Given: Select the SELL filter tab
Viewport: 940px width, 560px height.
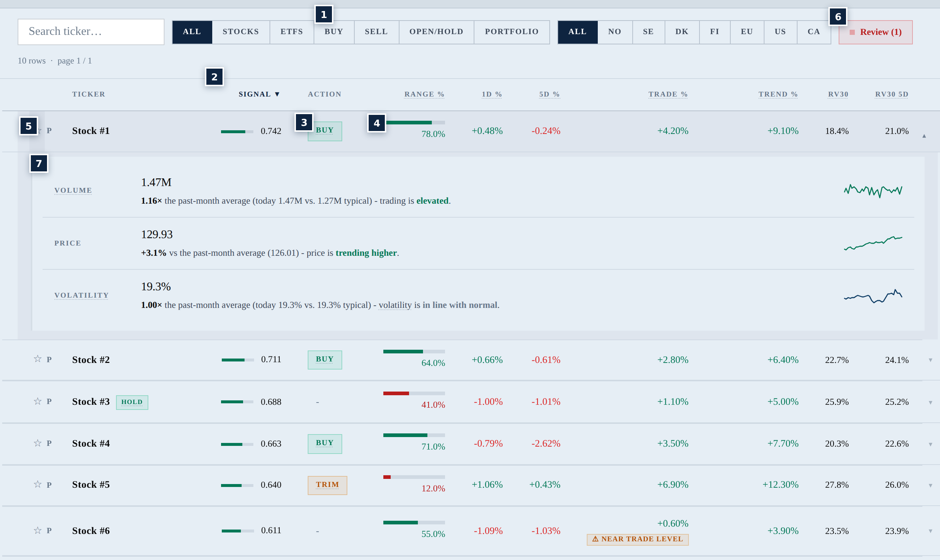Looking at the screenshot, I should 376,32.
